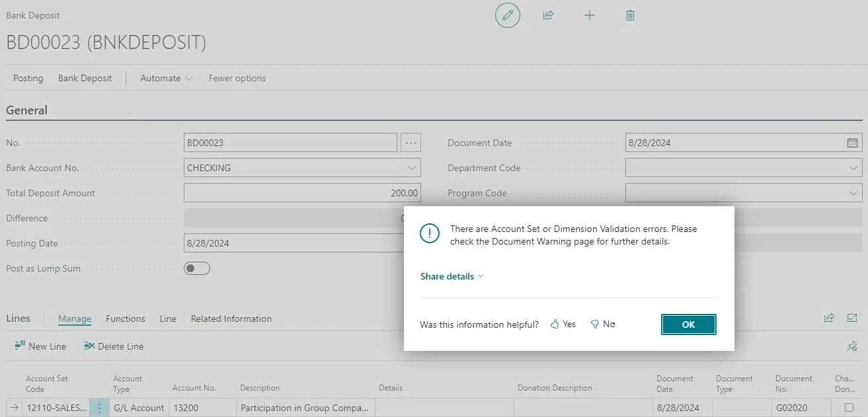Expand the Share details link

pos(452,276)
